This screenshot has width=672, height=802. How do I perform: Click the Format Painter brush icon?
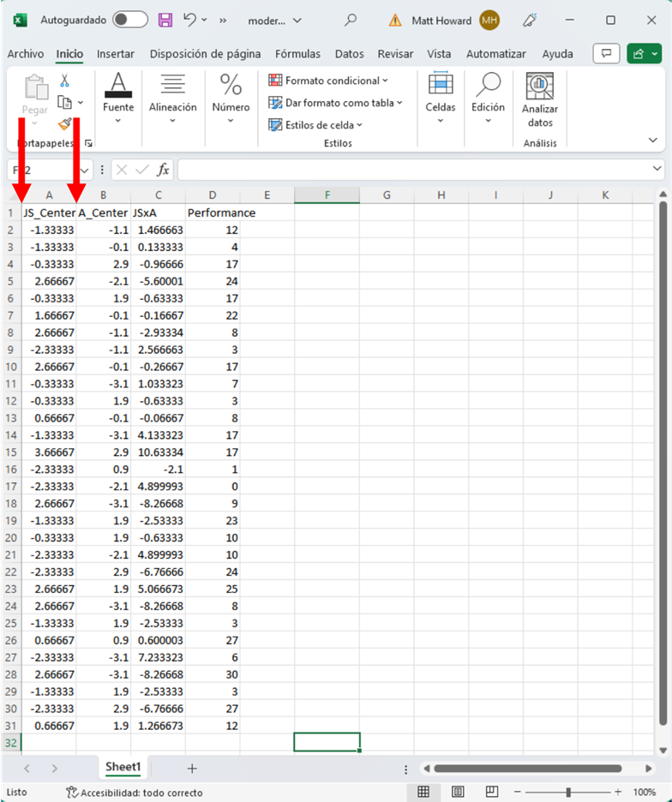64,124
